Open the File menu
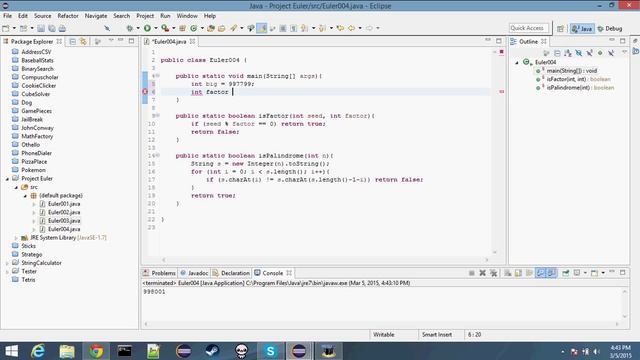The height and width of the screenshot is (360, 640). [7, 16]
